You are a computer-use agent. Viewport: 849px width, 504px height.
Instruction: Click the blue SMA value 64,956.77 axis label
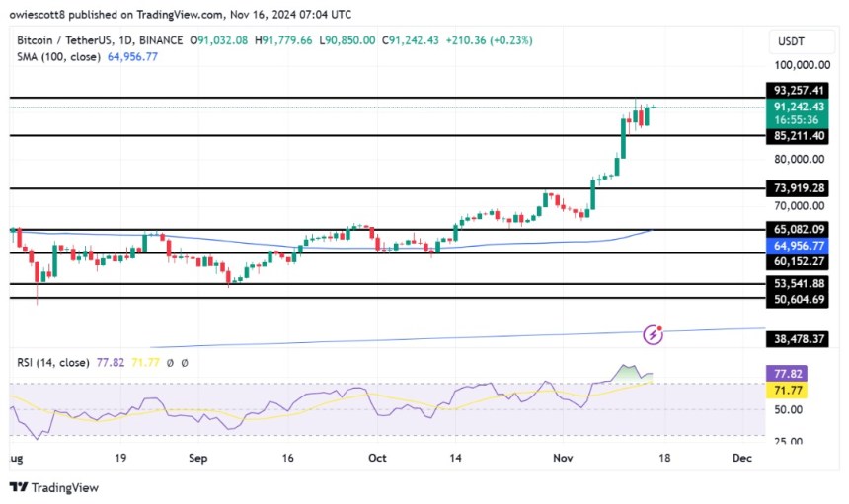coord(798,246)
